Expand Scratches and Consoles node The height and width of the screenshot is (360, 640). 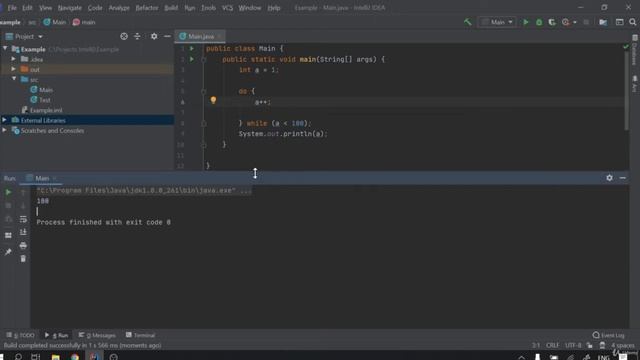4,130
